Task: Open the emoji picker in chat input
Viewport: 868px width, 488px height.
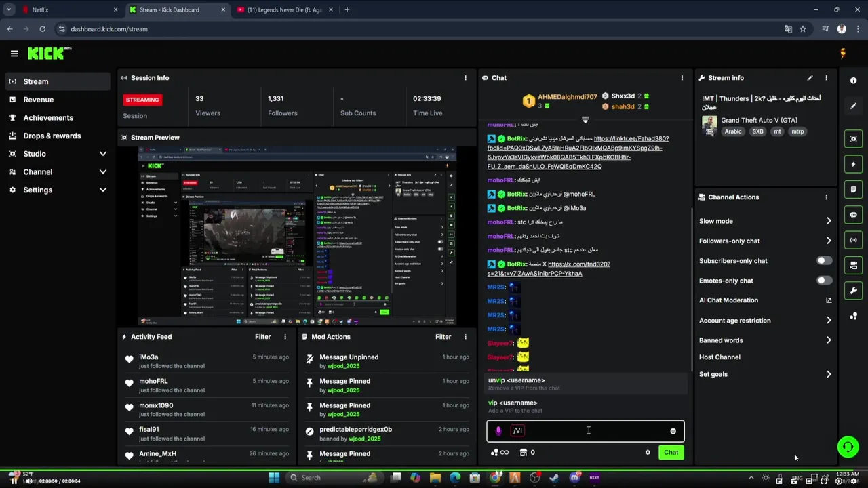Action: [x=673, y=431]
